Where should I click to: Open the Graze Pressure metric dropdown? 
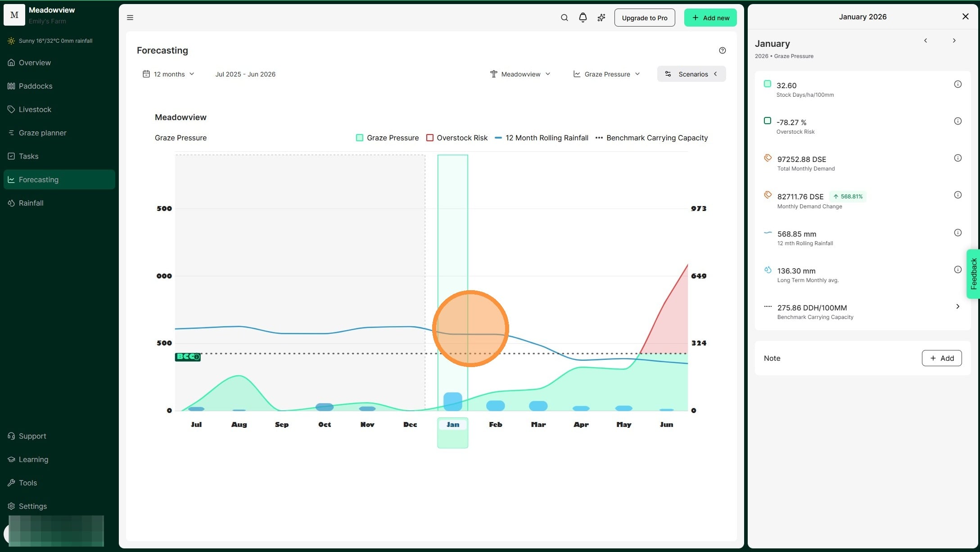pyautogui.click(x=606, y=74)
